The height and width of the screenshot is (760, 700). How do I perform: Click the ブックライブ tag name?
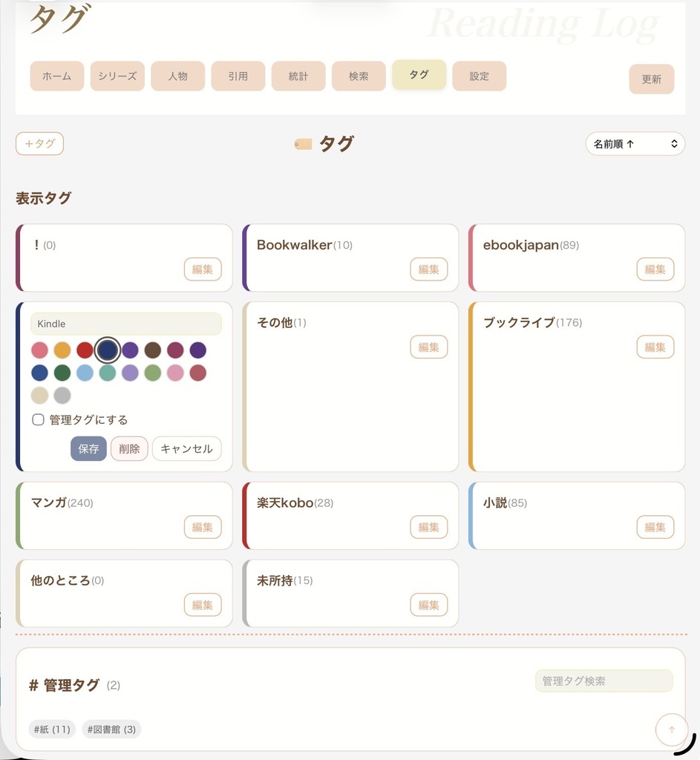[519, 323]
